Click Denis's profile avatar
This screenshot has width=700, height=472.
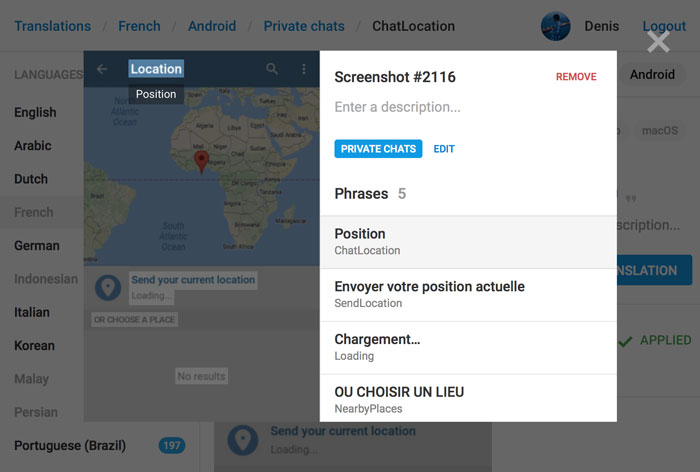click(556, 26)
